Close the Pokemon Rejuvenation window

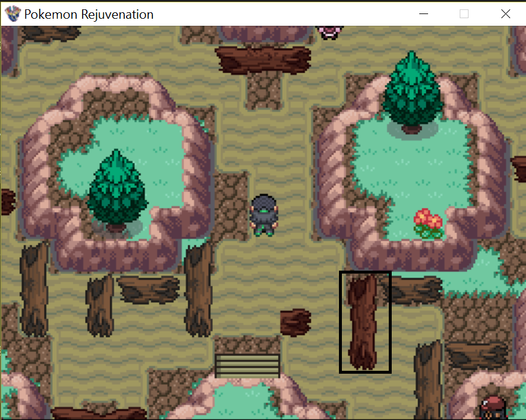(x=505, y=13)
